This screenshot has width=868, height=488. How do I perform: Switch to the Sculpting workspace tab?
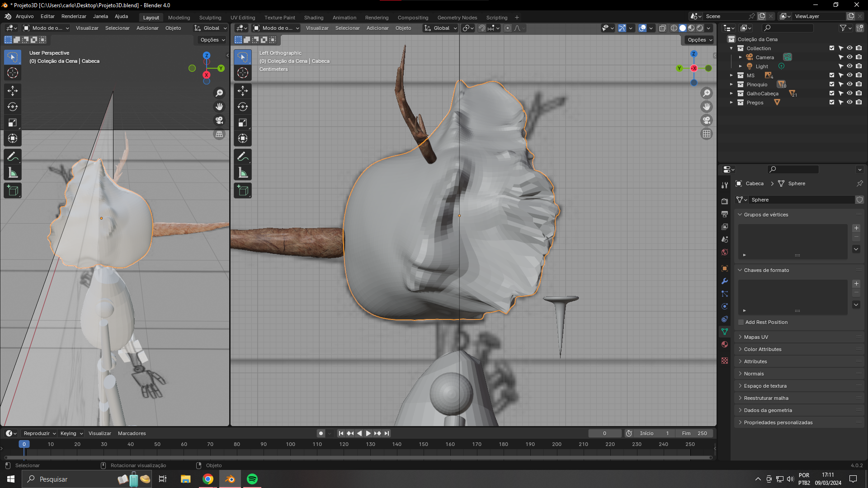pos(210,18)
